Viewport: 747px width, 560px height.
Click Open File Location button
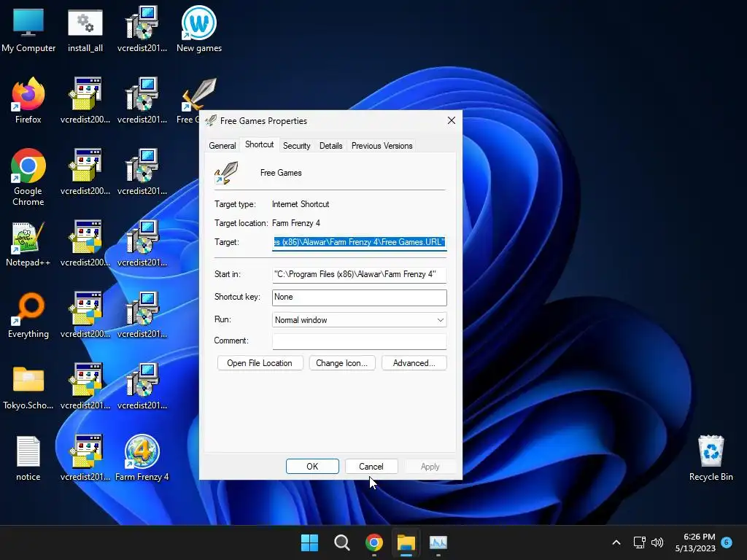click(x=260, y=363)
